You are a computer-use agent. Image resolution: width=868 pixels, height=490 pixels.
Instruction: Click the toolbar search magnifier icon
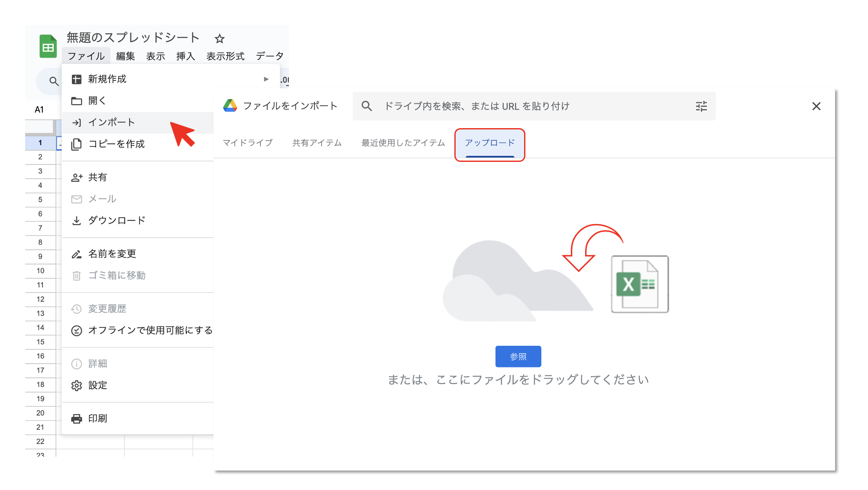54,81
